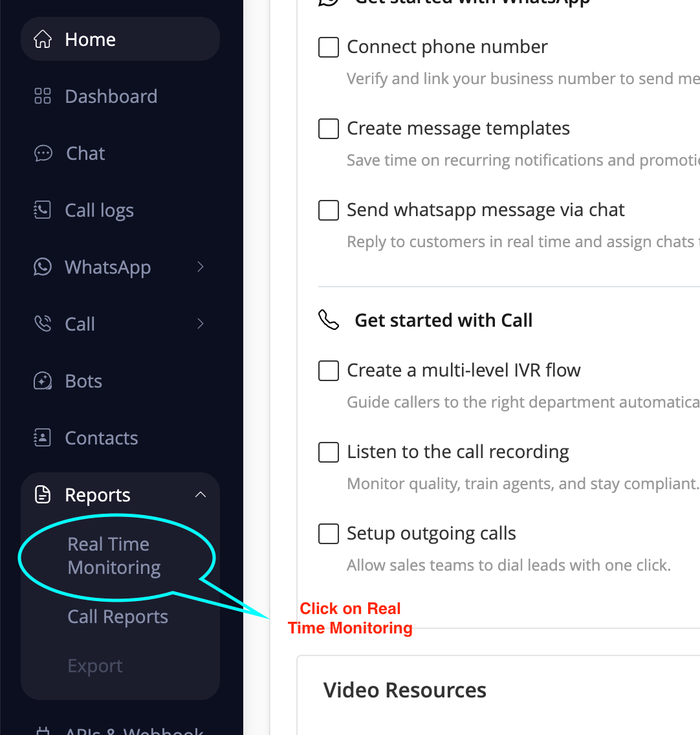Screen dimensions: 700x735
Task: Open the Export submenu item
Action: pyautogui.click(x=95, y=666)
